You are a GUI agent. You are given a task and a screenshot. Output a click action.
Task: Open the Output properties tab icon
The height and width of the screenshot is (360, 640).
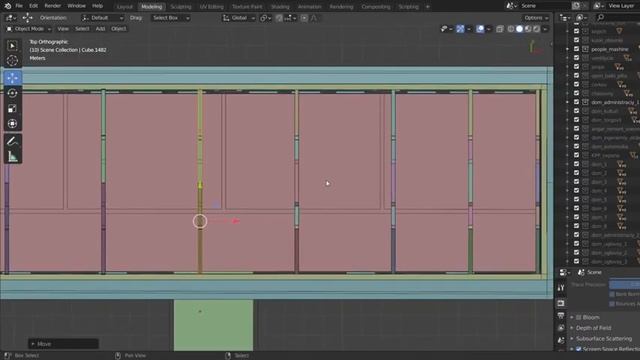click(561, 316)
